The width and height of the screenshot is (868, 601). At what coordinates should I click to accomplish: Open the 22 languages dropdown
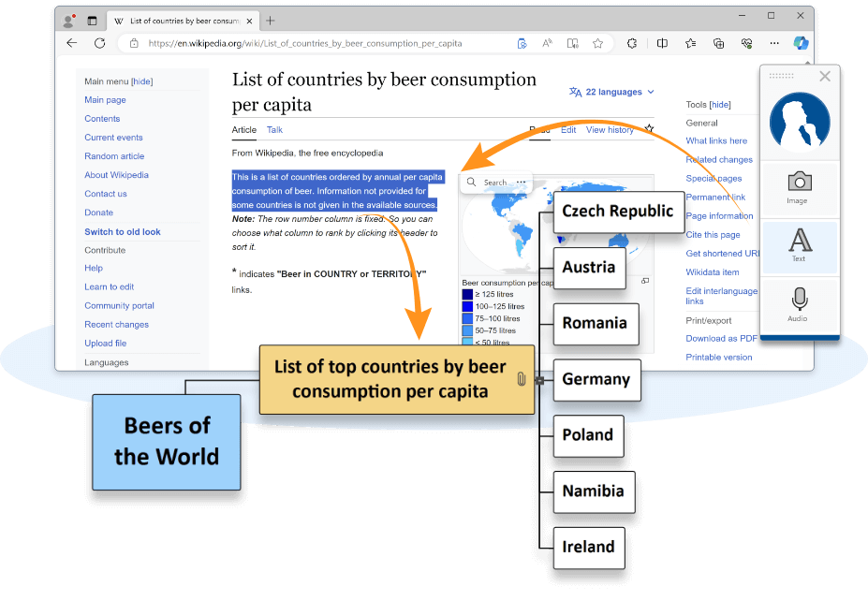click(612, 92)
